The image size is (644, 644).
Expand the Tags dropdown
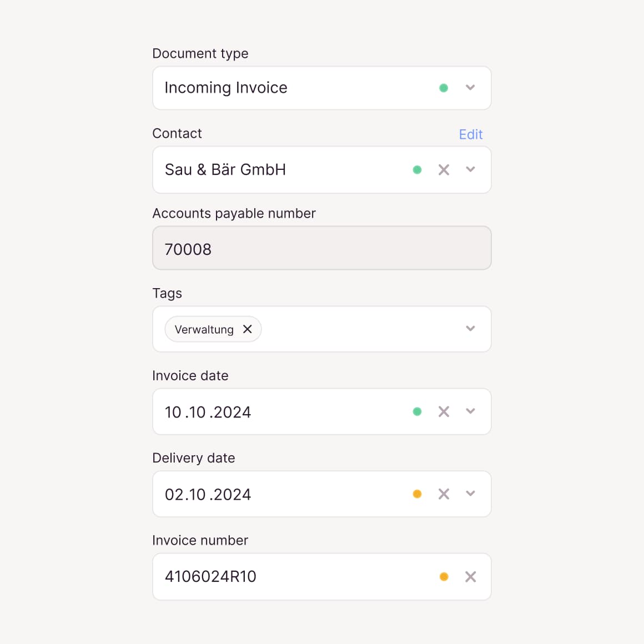[x=470, y=329]
